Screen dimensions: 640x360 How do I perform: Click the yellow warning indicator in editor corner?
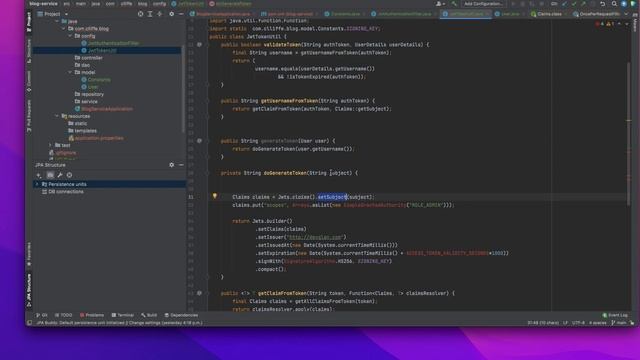click(610, 24)
